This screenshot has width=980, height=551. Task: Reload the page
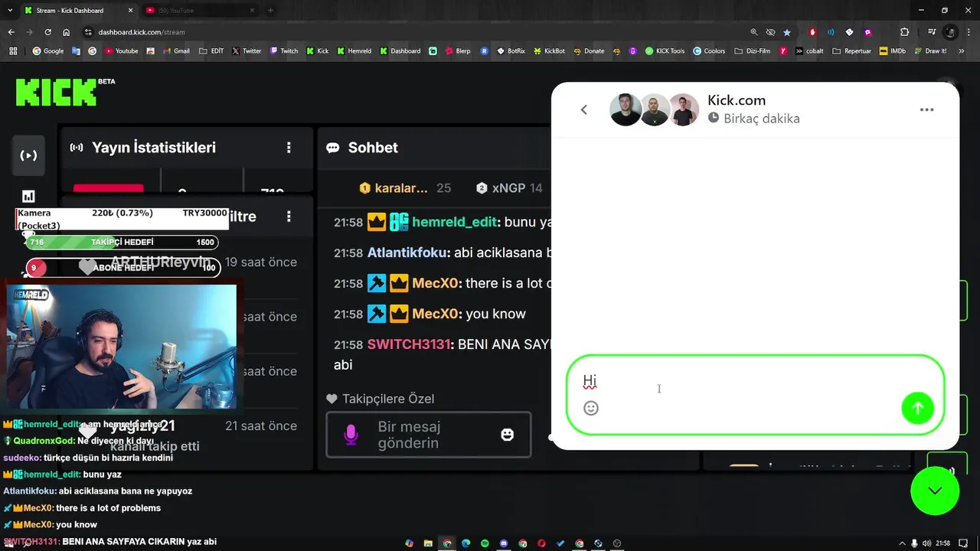(x=47, y=32)
